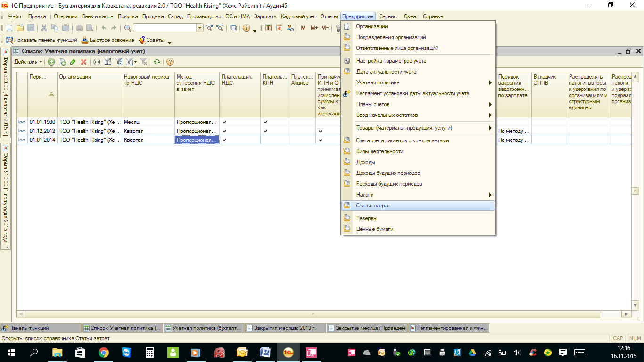This screenshot has height=362, width=644.
Task: Open Организации from Предприятие menu
Action: [418, 26]
